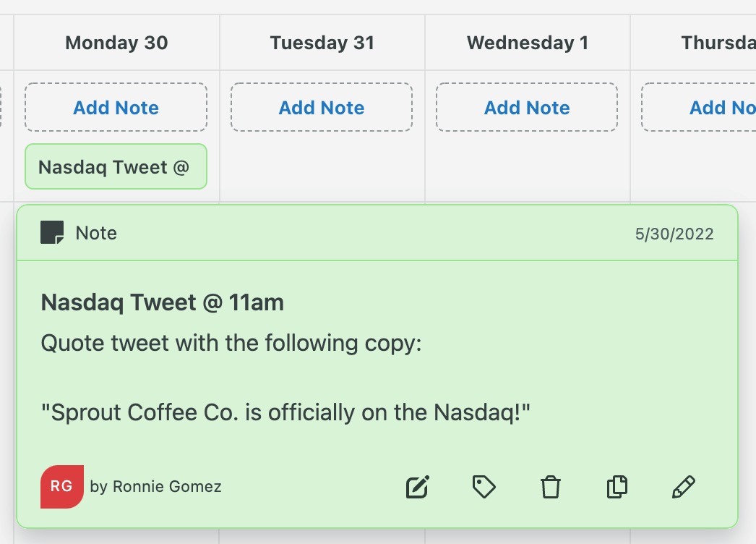Edit the note with pencil icon
Image resolution: width=756 pixels, height=544 pixels.
point(683,487)
